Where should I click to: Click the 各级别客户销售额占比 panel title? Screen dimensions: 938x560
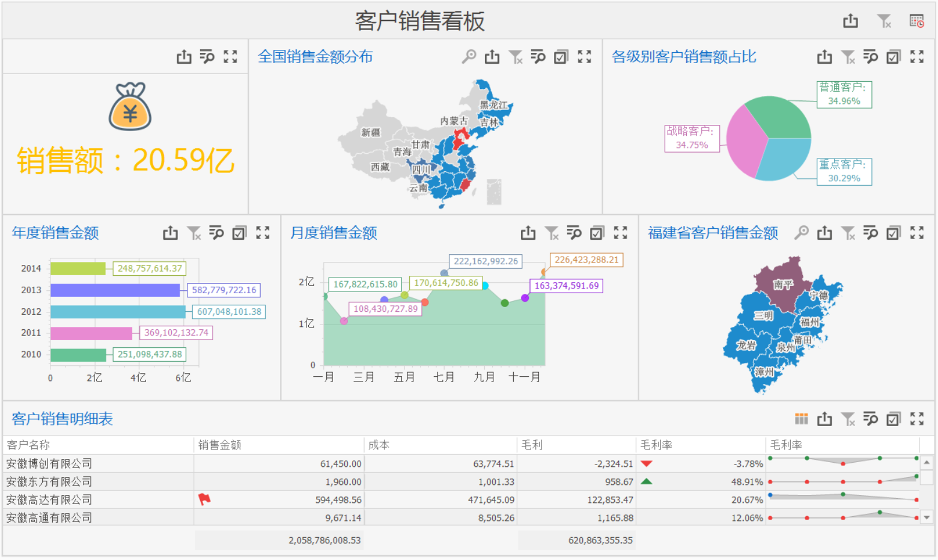pos(684,56)
